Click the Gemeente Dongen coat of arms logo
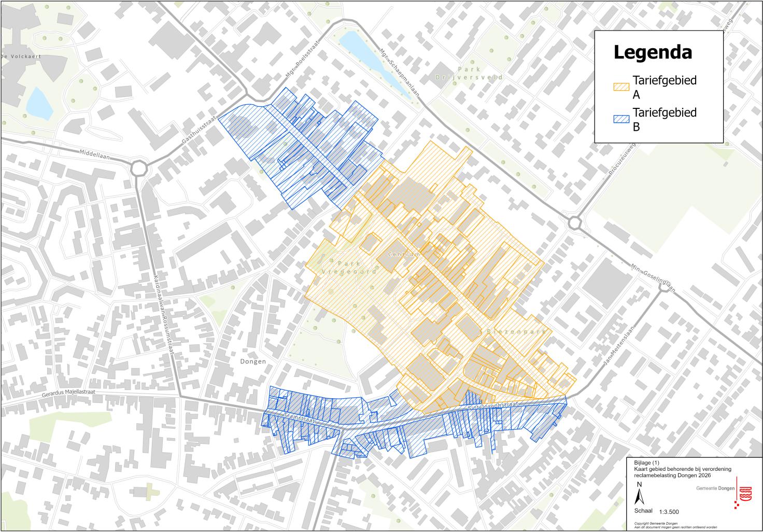Image resolution: width=763 pixels, height=532 pixels. click(744, 493)
